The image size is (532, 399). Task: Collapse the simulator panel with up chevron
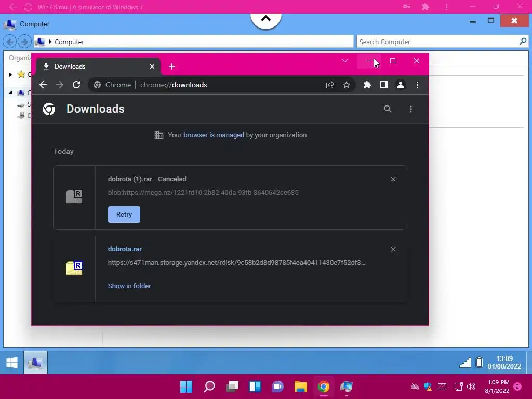point(266,19)
